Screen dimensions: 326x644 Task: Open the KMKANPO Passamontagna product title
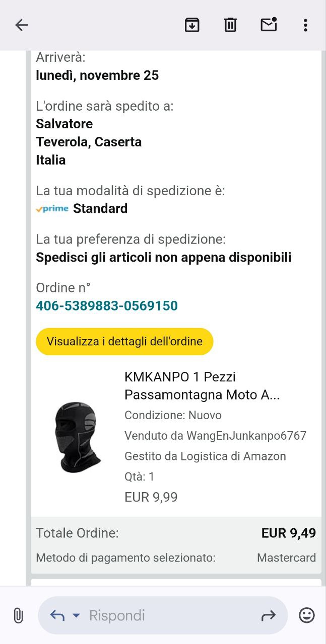point(202,386)
